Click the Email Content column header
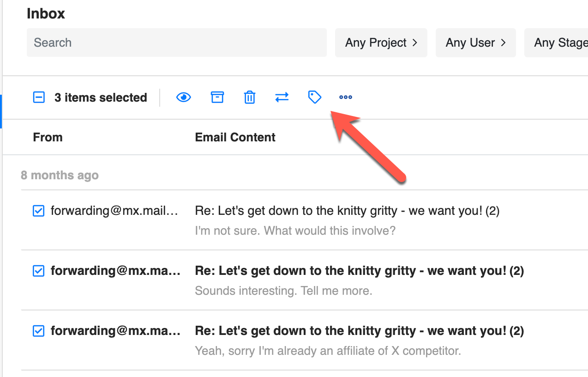 click(x=235, y=137)
